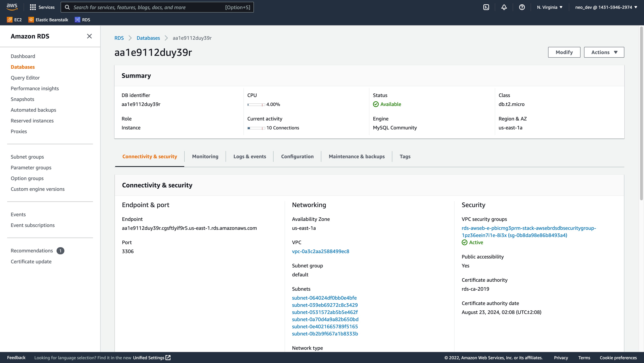The height and width of the screenshot is (363, 644).
Task: Open the help question mark icon
Action: click(x=522, y=7)
